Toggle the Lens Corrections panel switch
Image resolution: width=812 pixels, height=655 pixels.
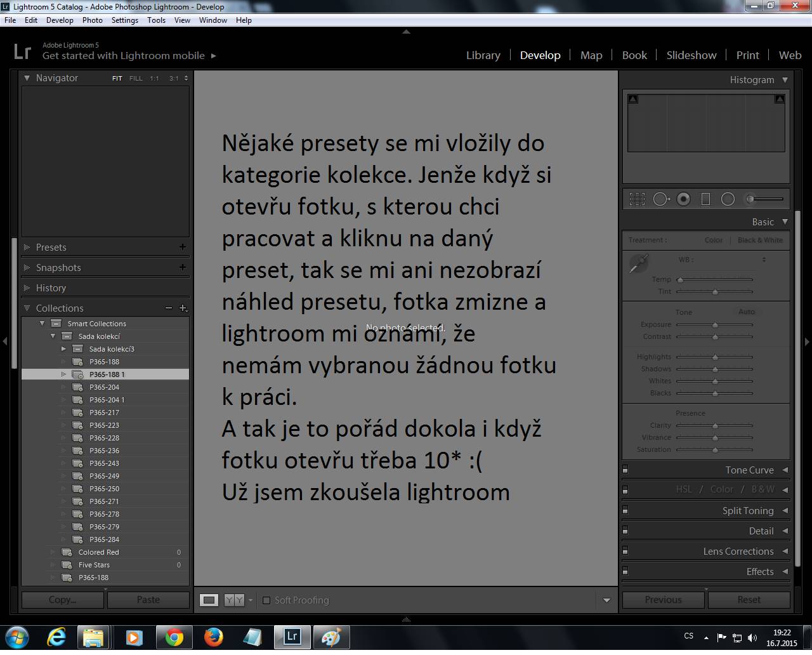[x=625, y=551]
